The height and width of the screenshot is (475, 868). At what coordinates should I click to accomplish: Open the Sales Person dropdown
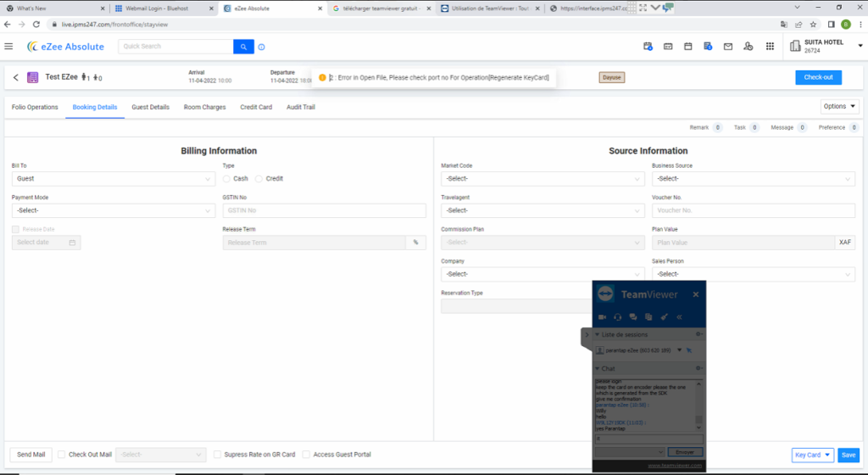[754, 274]
